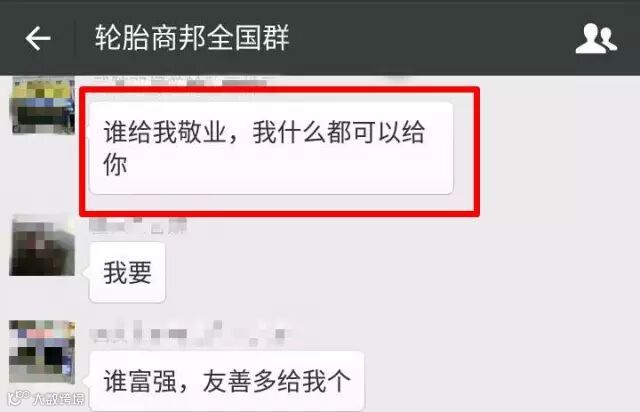This screenshot has width=640, height=412.
Task: Click the word 你 in highlighted message
Action: (x=115, y=165)
